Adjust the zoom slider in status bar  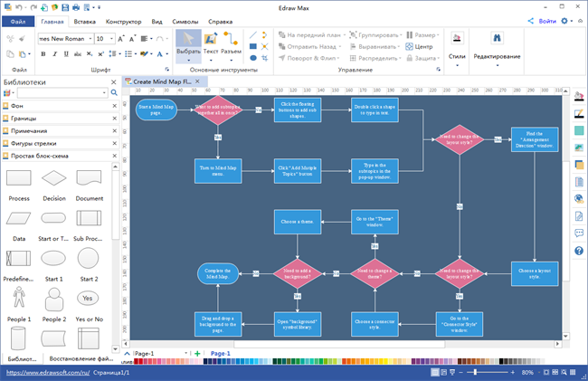tap(477, 372)
